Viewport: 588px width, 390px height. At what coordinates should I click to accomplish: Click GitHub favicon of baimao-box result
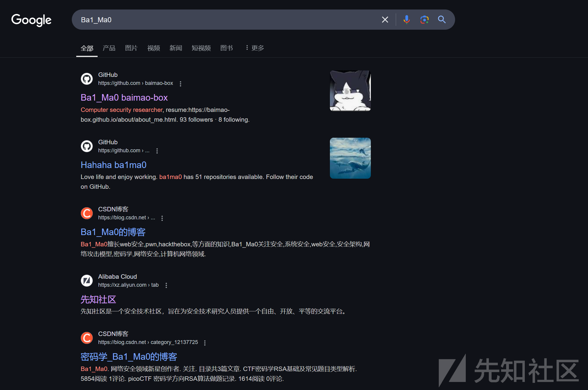pyautogui.click(x=87, y=79)
